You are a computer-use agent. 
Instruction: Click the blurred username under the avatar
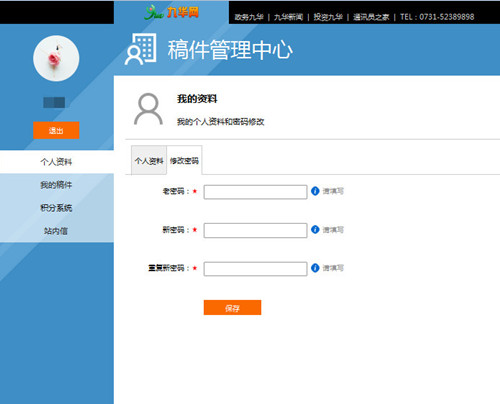pyautogui.click(x=54, y=102)
